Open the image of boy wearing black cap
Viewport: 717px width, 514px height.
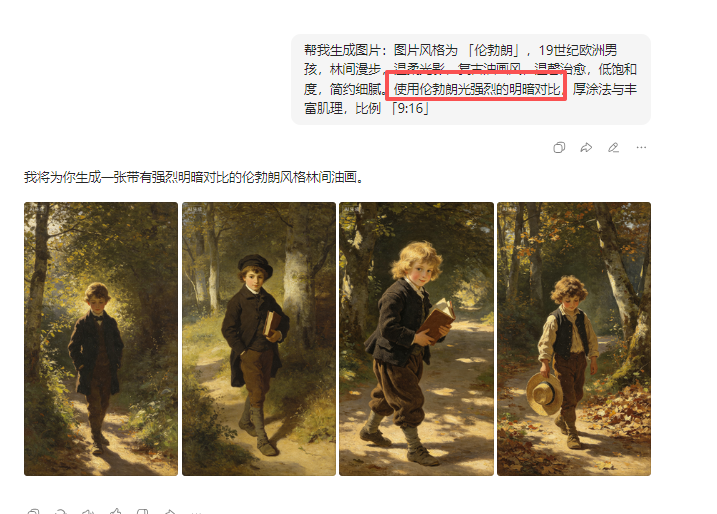pos(259,339)
